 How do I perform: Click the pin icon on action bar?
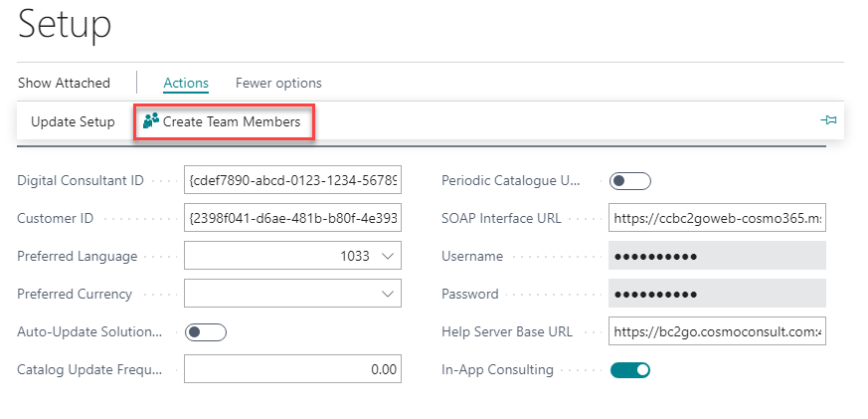click(828, 120)
